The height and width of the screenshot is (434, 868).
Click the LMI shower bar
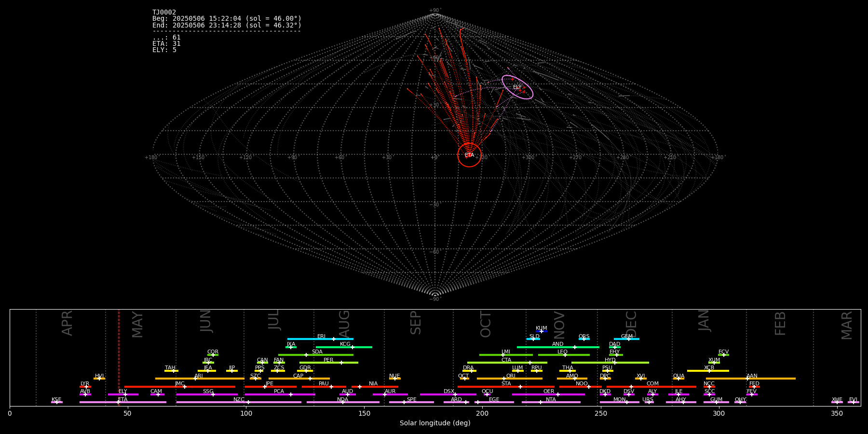point(506,355)
